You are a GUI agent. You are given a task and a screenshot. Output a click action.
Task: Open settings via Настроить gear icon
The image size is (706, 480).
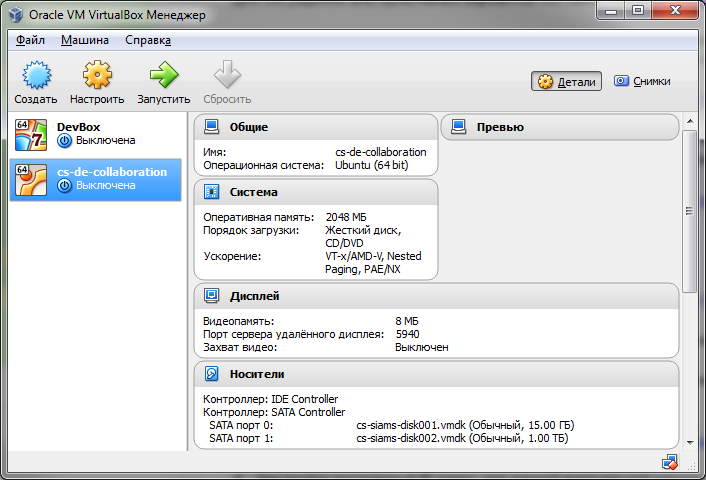point(97,75)
